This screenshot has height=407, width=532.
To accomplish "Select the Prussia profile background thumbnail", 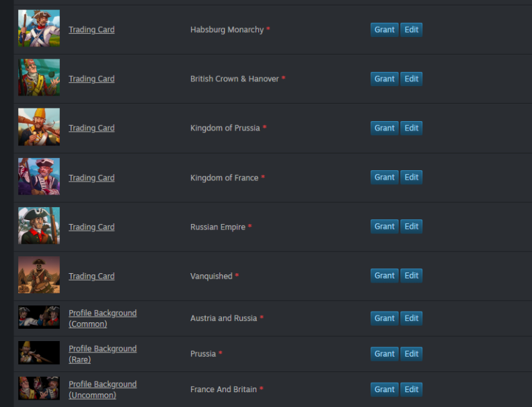I will point(39,353).
